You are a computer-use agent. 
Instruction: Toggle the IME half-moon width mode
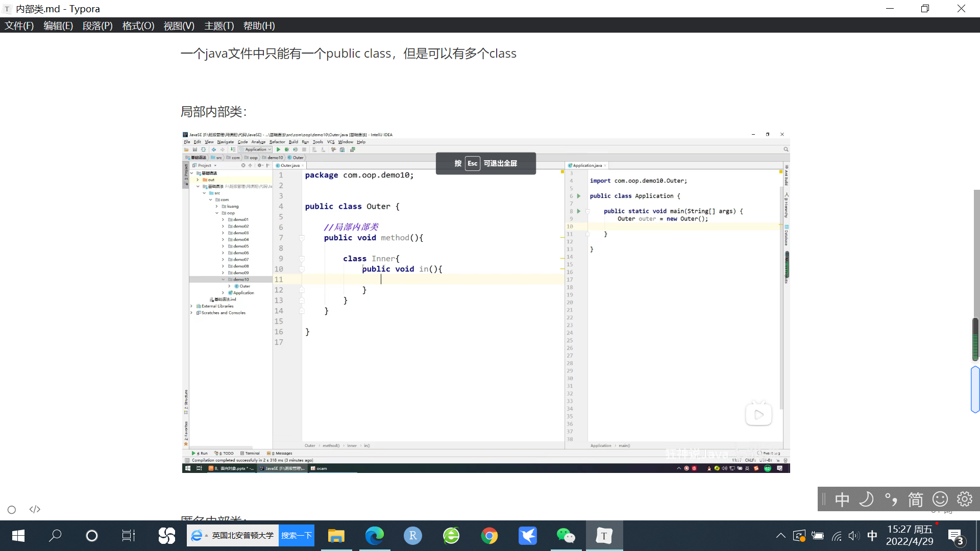[x=866, y=499]
